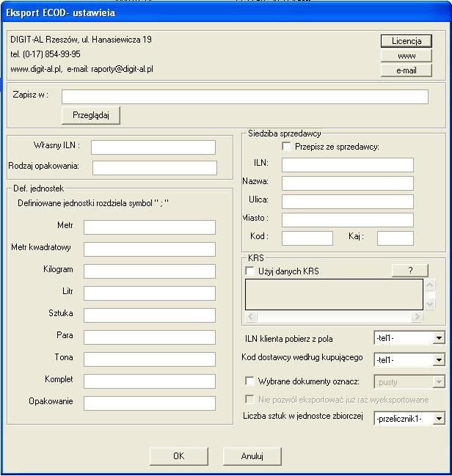The width and height of the screenshot is (452, 476).
Task: Click the Sztuka unit field
Action: [x=150, y=315]
